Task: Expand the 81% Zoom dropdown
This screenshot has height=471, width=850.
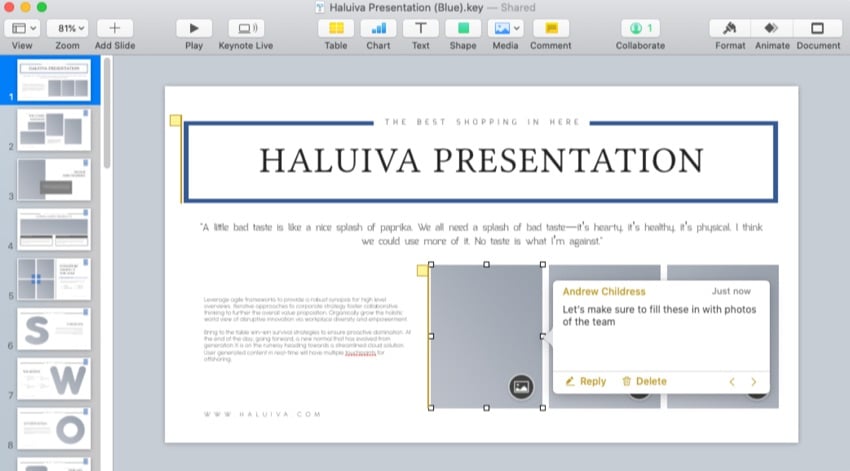Action: tap(68, 28)
